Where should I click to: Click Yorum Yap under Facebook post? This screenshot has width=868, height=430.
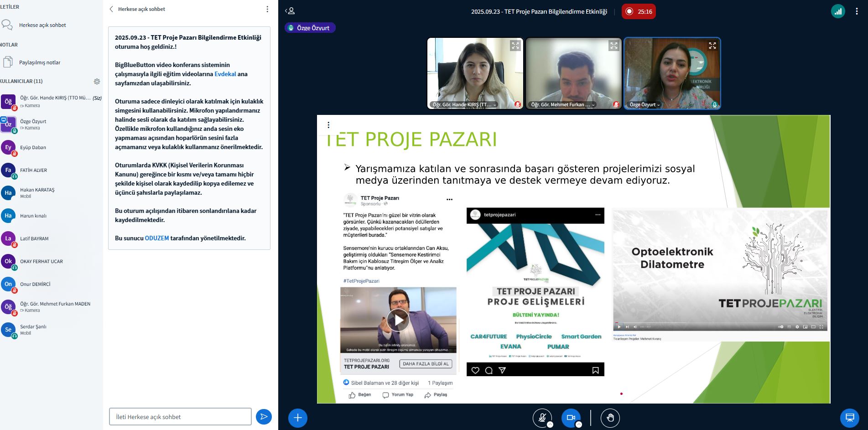(x=398, y=395)
